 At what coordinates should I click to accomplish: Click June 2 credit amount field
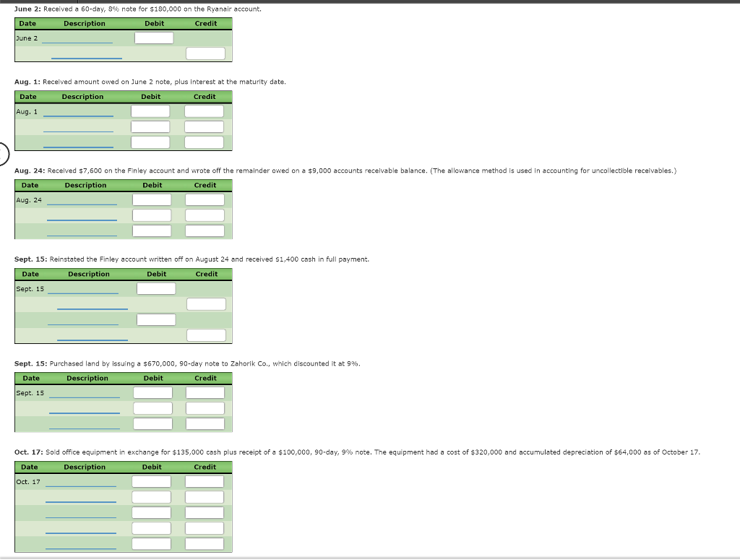tap(205, 53)
